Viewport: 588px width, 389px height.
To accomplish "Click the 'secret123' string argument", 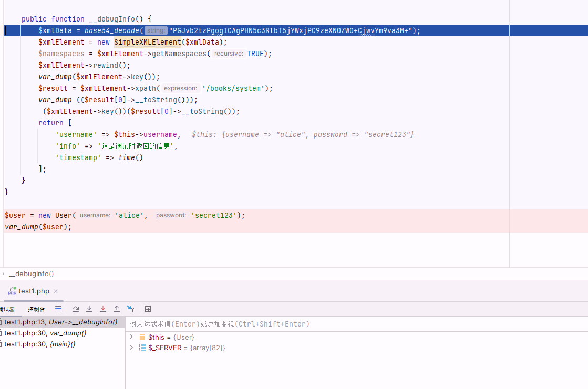I will coord(214,215).
